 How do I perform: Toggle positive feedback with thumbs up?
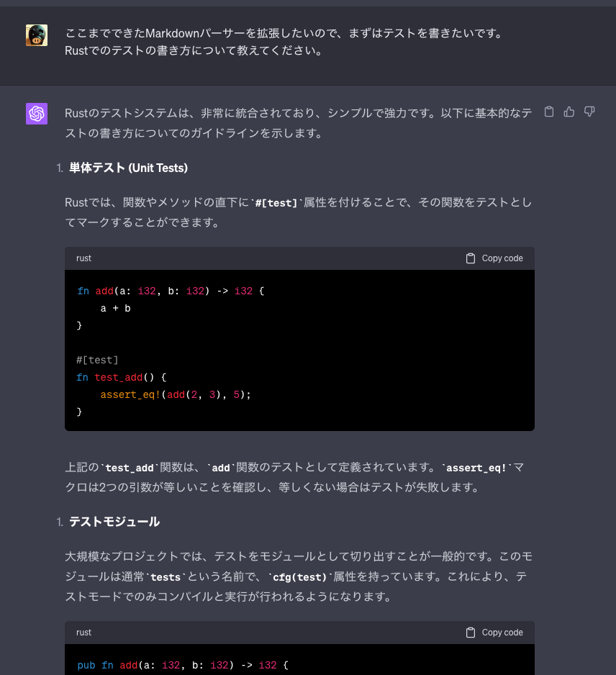click(x=569, y=112)
